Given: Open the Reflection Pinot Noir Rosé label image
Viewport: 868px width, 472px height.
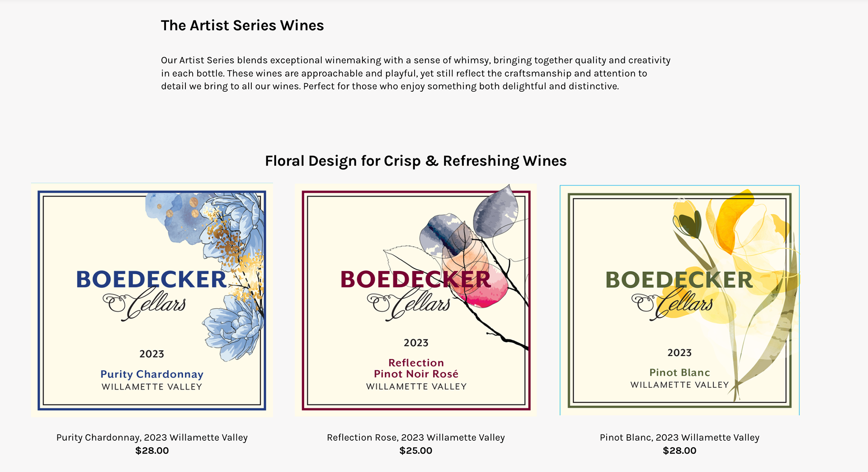Looking at the screenshot, I should [415, 300].
